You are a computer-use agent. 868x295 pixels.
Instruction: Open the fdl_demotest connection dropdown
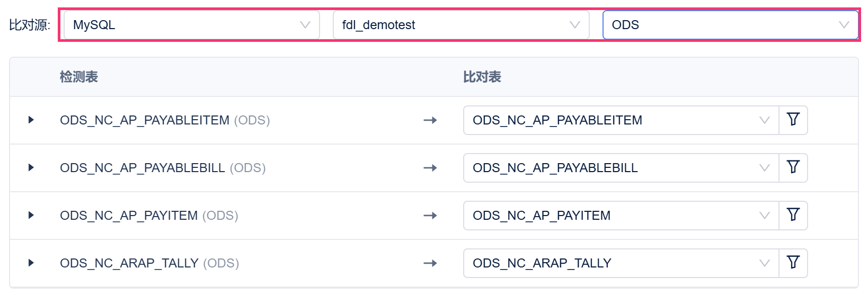[x=460, y=25]
